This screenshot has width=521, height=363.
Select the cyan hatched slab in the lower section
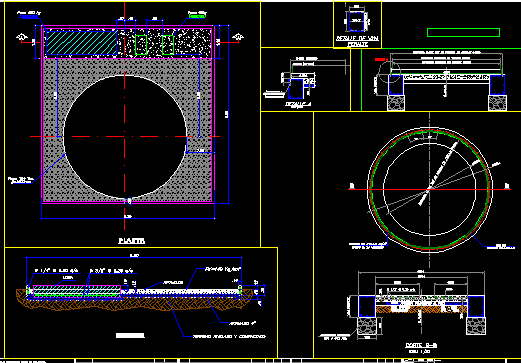(x=77, y=291)
